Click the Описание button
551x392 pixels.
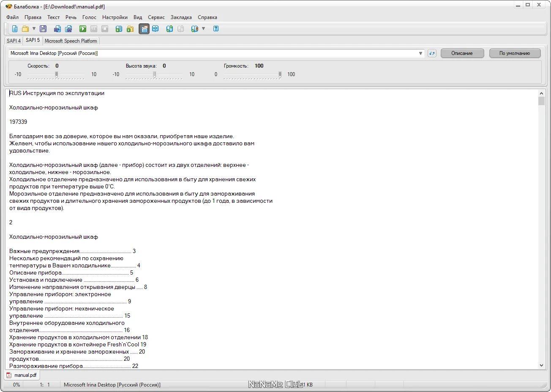[462, 53]
